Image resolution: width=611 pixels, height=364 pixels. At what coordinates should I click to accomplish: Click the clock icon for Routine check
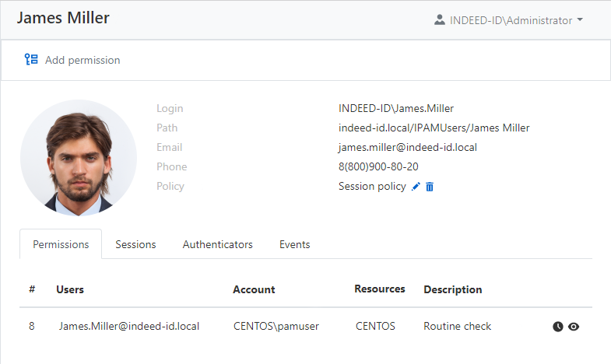(558, 327)
